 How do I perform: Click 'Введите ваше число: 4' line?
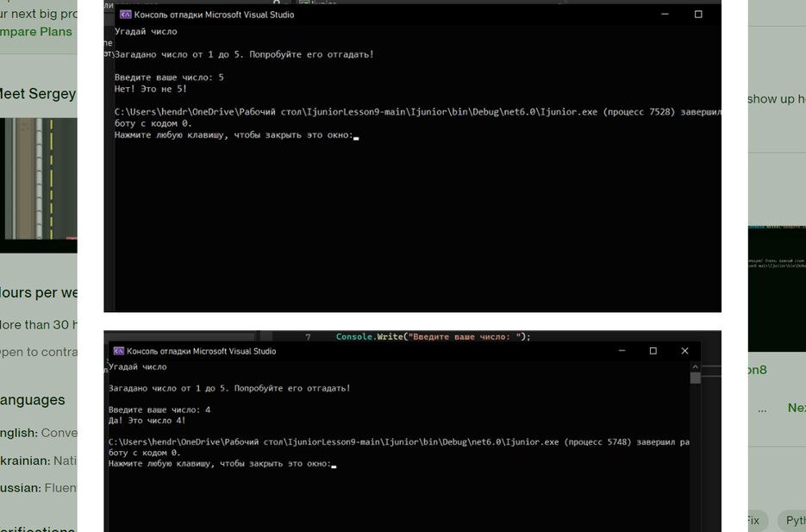[x=159, y=410]
